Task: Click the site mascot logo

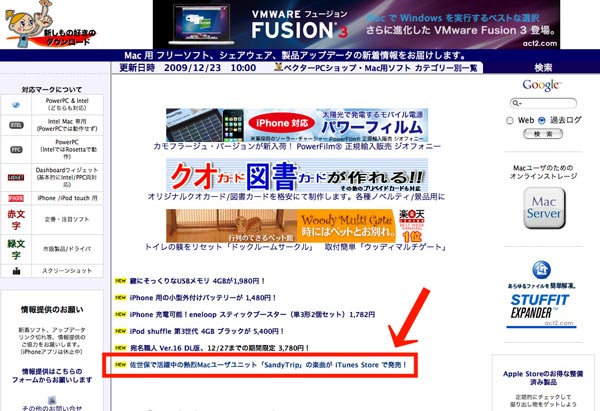Action: tap(50, 24)
